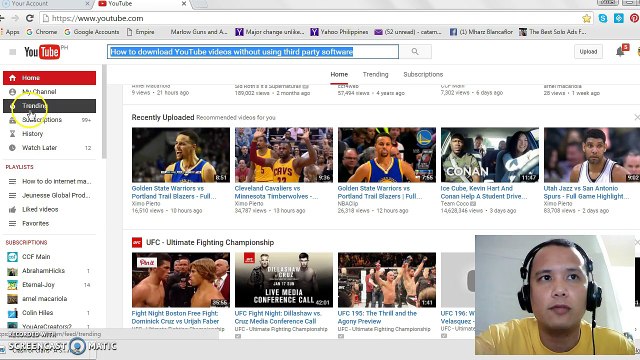Select Home in the sidebar
The width and height of the screenshot is (640, 360).
point(49,78)
